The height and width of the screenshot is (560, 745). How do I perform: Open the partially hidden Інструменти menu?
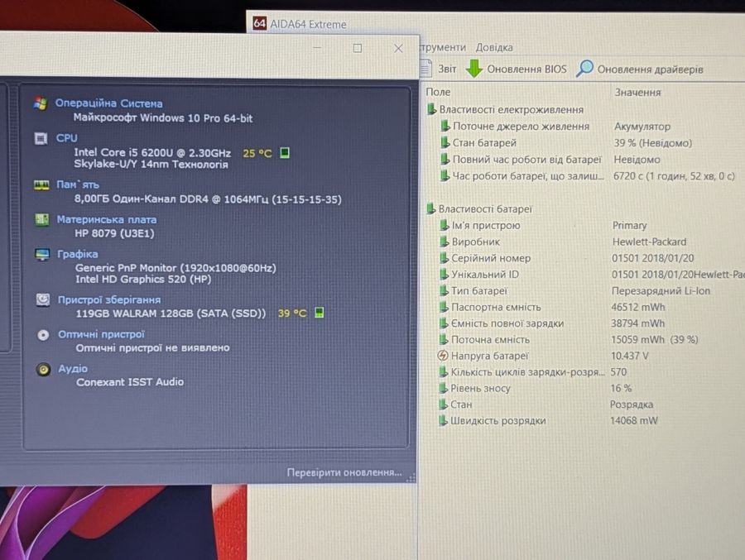[442, 47]
